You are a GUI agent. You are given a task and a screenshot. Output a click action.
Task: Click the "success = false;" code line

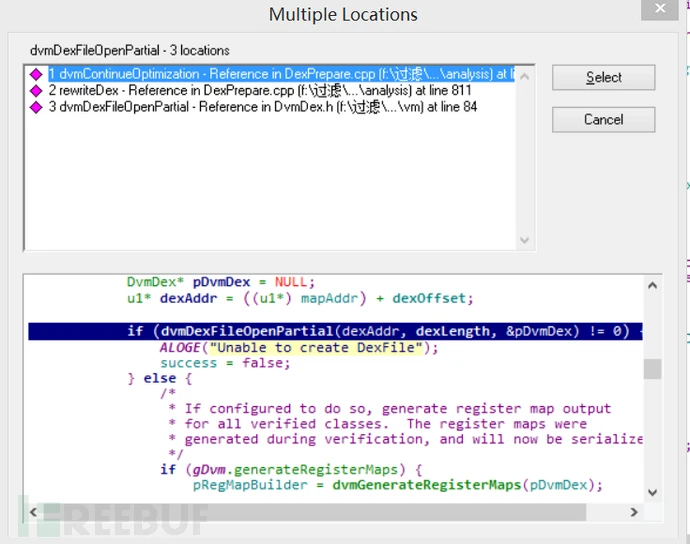pos(225,363)
